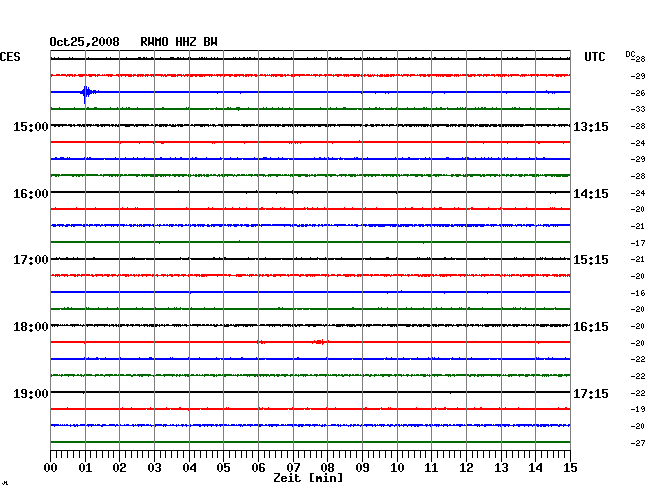The height and width of the screenshot is (494, 650).
Task: Select minute 13 on the time axis
Action: 501,468
